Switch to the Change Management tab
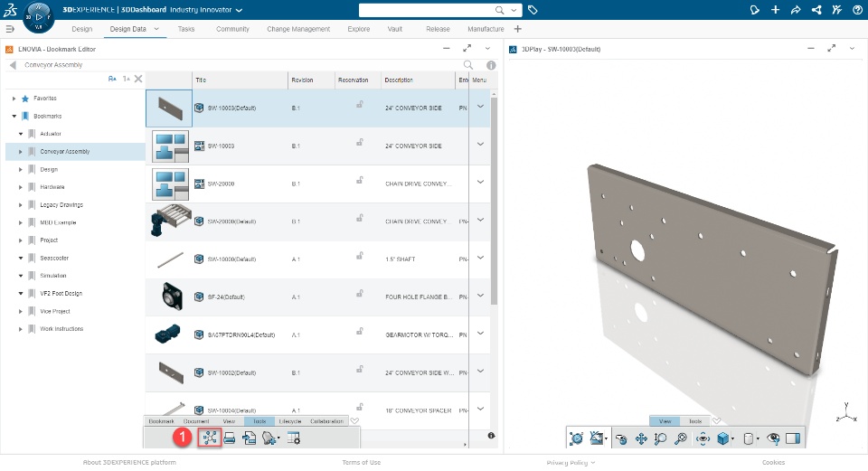The image size is (868, 471). 298,29
